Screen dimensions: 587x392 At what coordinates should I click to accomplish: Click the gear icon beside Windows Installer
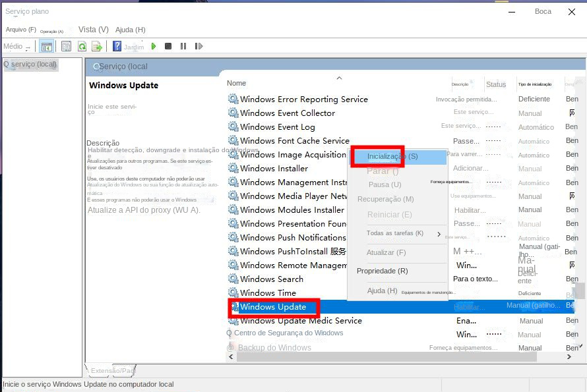[233, 168]
